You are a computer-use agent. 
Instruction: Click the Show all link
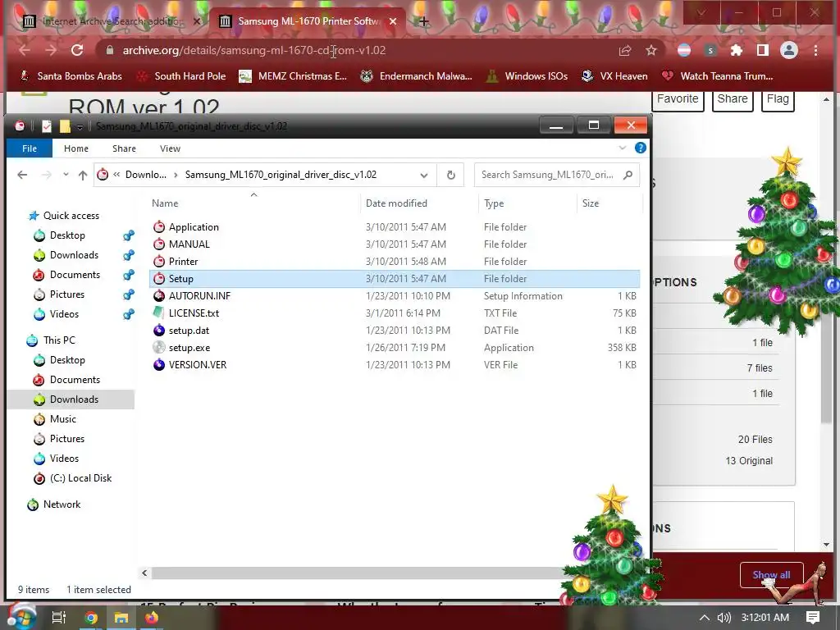click(771, 575)
